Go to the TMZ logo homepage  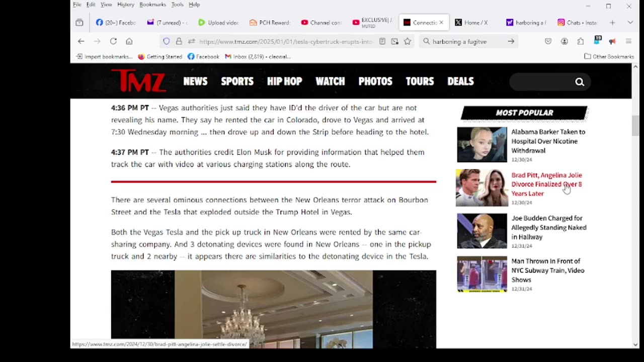point(138,80)
